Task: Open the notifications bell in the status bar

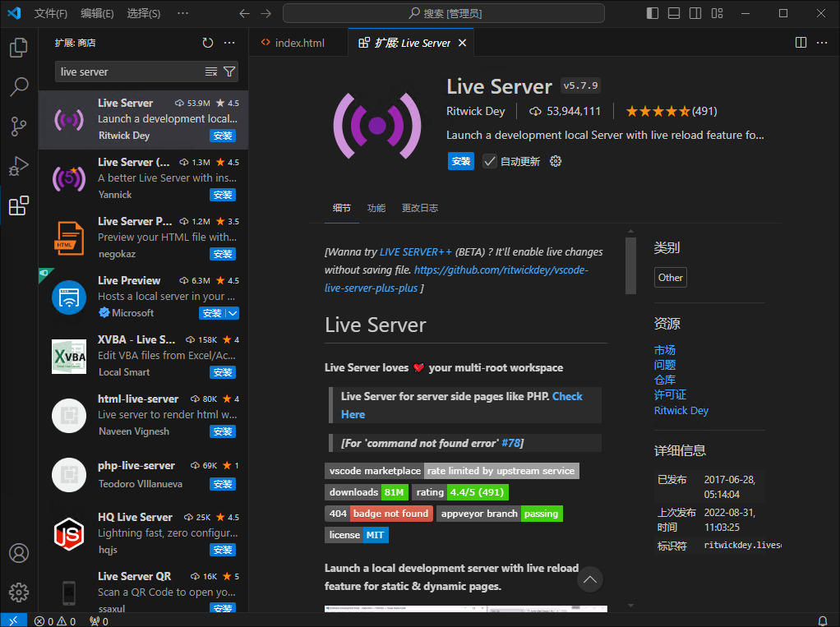Action: (x=822, y=621)
